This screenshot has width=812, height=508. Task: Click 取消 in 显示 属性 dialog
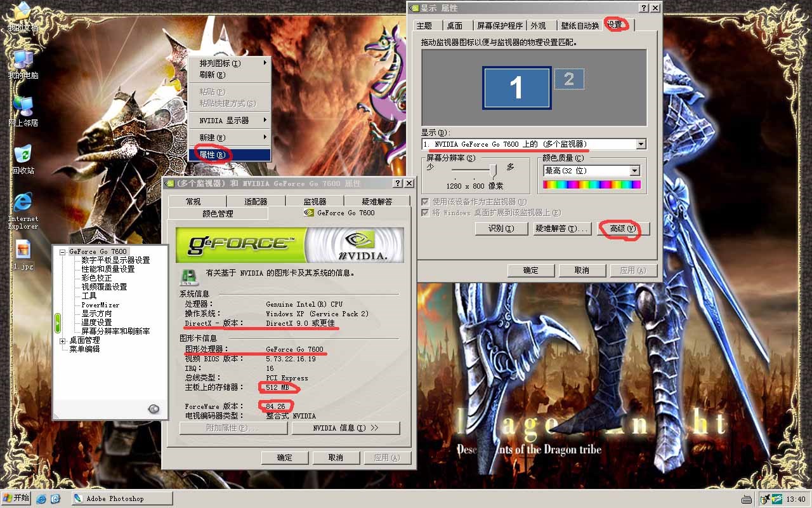point(582,271)
